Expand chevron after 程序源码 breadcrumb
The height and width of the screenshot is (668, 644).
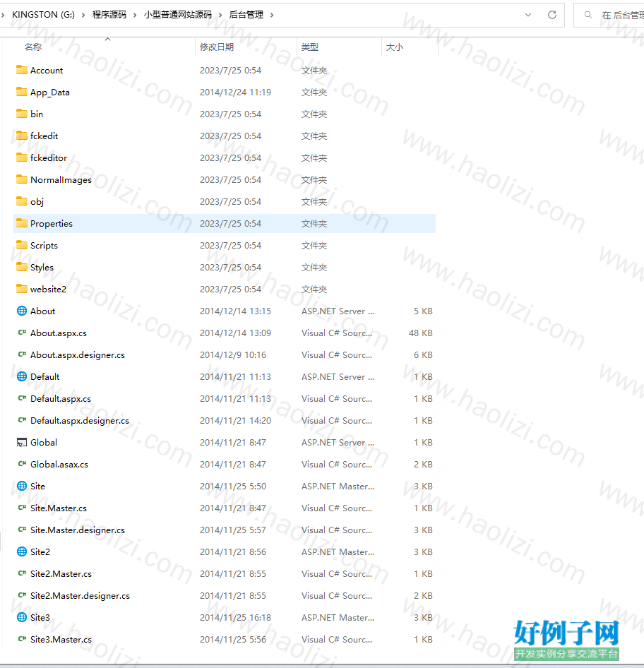(135, 15)
